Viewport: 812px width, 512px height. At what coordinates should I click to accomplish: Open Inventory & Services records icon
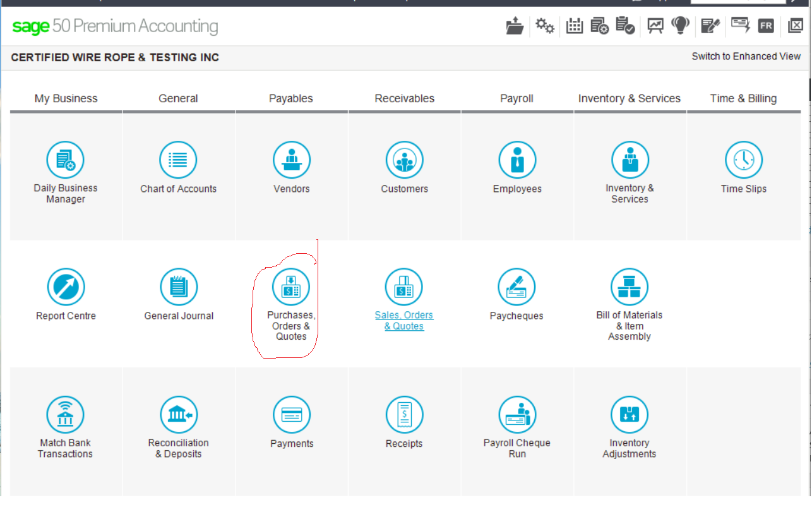(x=630, y=160)
